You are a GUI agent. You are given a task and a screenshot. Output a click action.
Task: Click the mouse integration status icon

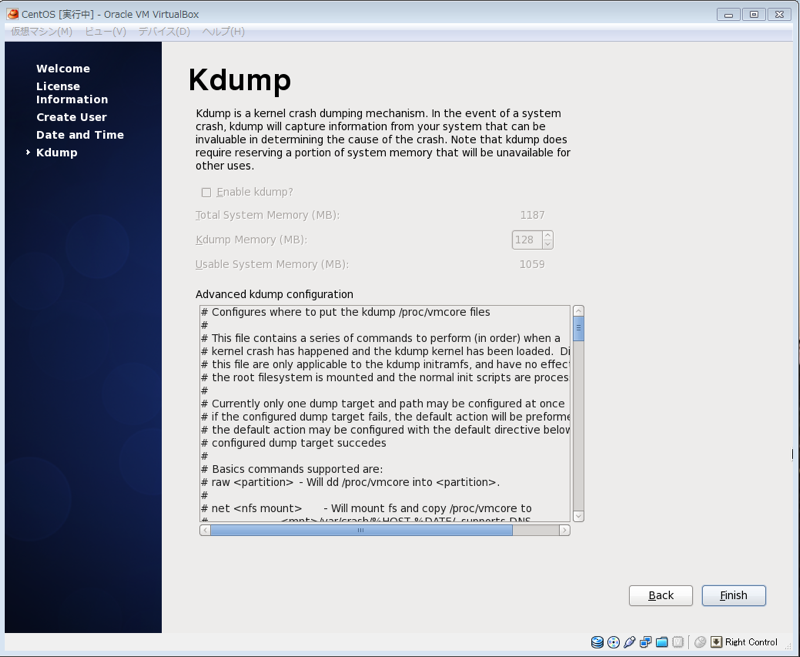click(x=701, y=642)
